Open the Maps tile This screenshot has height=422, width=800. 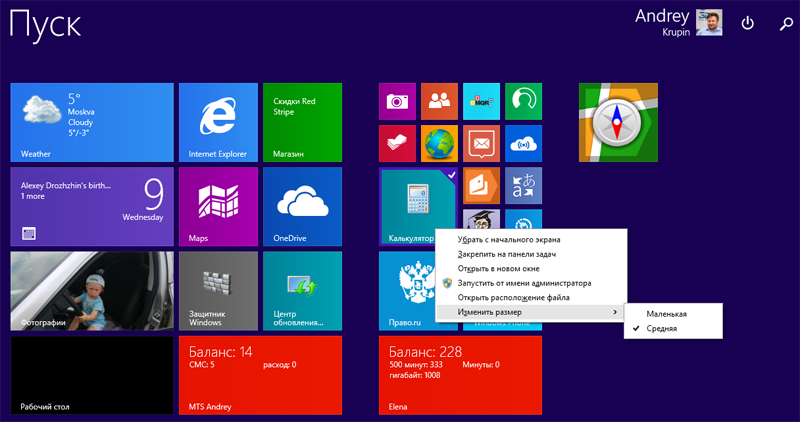tap(218, 207)
